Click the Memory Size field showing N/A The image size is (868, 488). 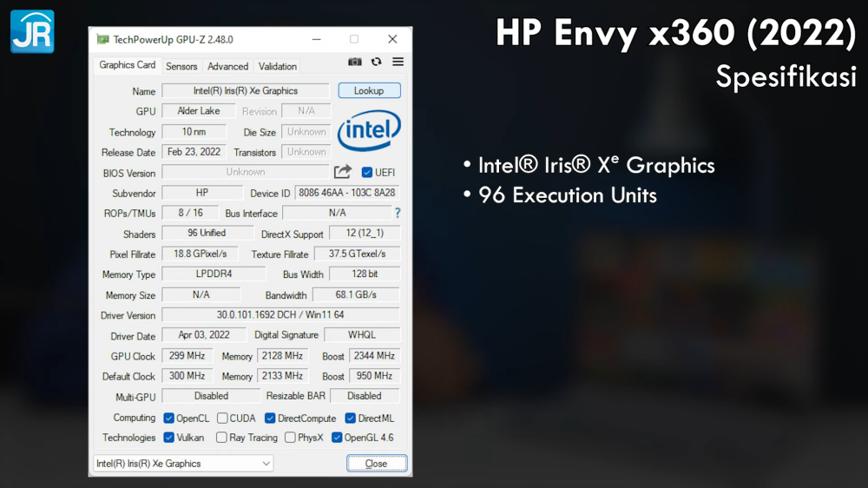(x=201, y=294)
